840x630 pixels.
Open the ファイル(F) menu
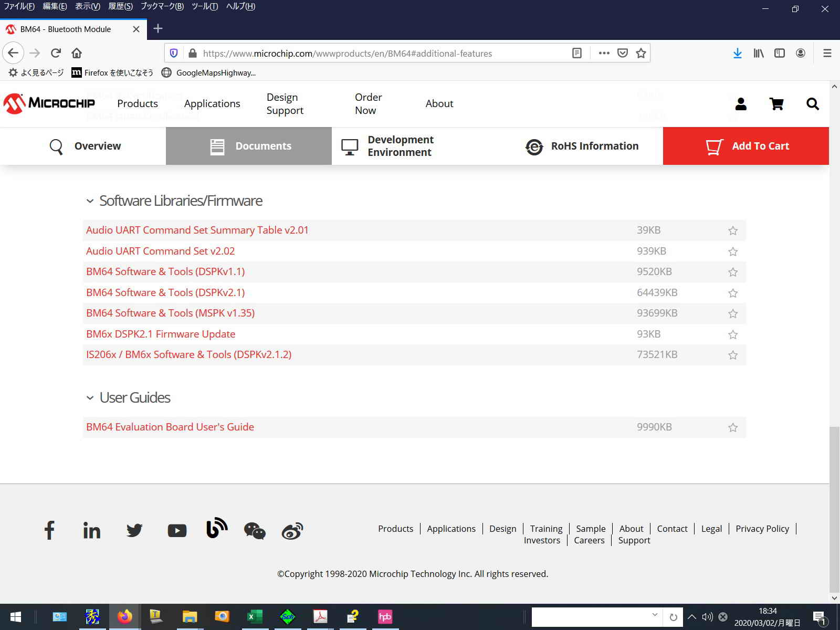coord(19,6)
